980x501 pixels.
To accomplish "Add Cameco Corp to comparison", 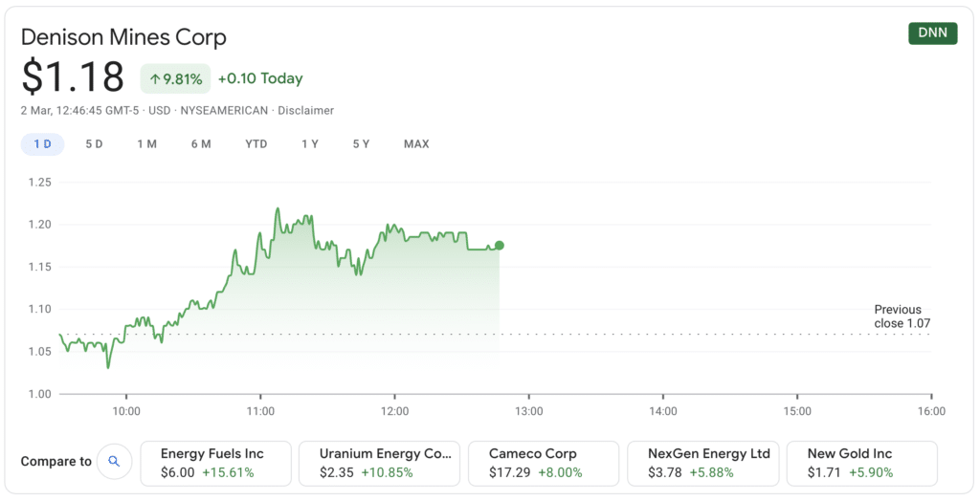I will click(x=544, y=464).
